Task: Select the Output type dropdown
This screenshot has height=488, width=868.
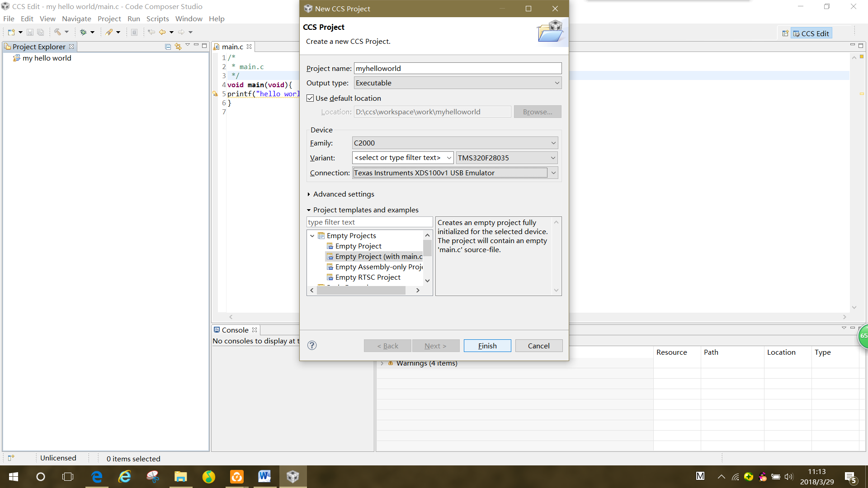Action: (x=455, y=83)
